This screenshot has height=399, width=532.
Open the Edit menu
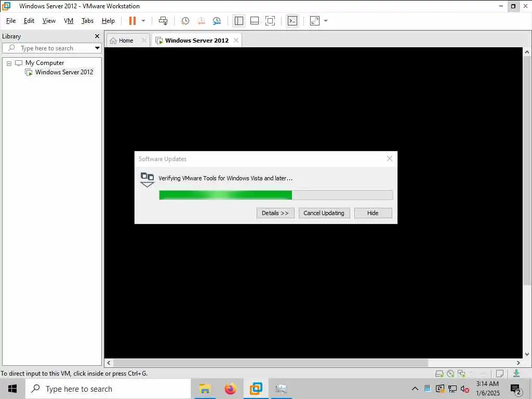[x=29, y=21]
